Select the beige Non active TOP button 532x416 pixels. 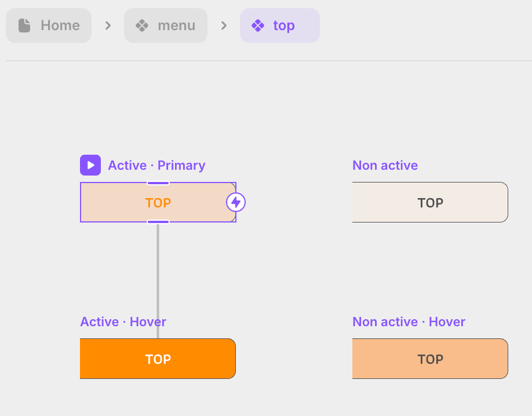coord(430,202)
